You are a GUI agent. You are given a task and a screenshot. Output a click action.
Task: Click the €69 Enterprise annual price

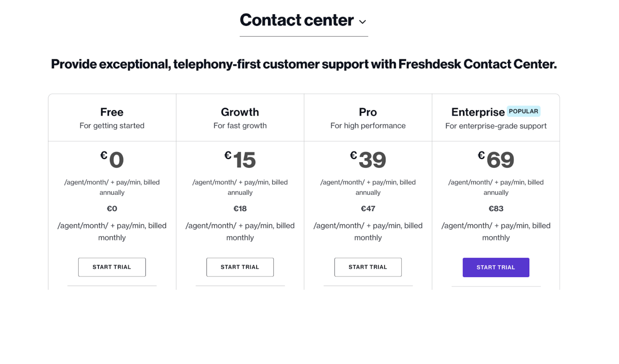tap(496, 160)
